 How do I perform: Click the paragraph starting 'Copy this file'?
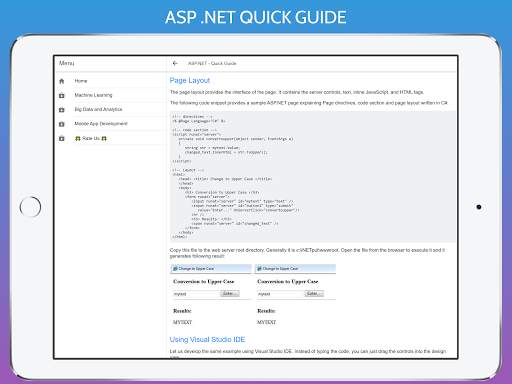coord(307,253)
